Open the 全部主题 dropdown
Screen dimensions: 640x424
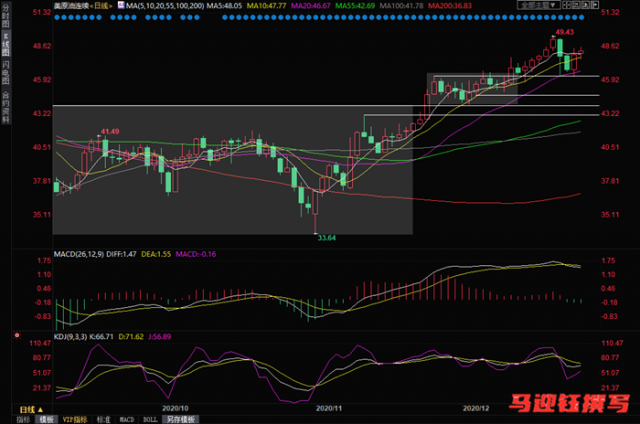tap(539, 5)
